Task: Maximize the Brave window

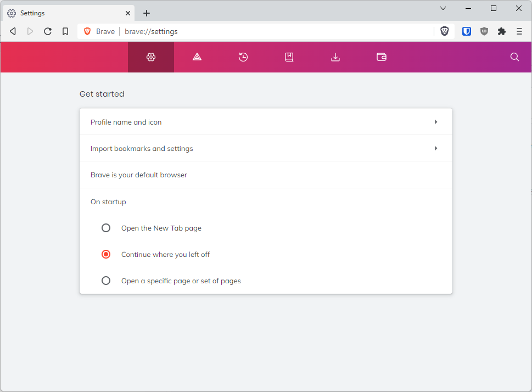Action: pos(494,8)
